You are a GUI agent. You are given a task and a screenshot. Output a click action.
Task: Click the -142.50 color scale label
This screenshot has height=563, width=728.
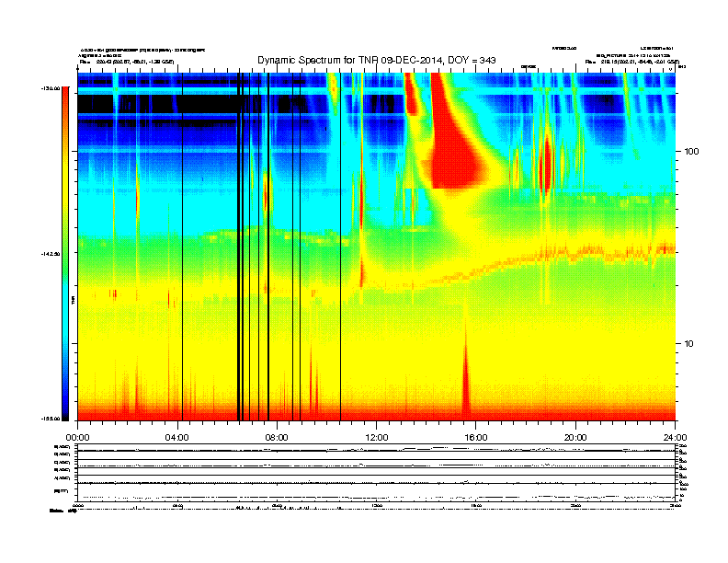click(51, 254)
